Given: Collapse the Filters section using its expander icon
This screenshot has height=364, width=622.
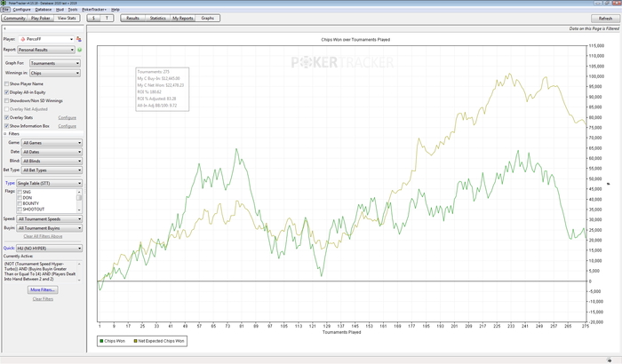Looking at the screenshot, I should click(5, 133).
